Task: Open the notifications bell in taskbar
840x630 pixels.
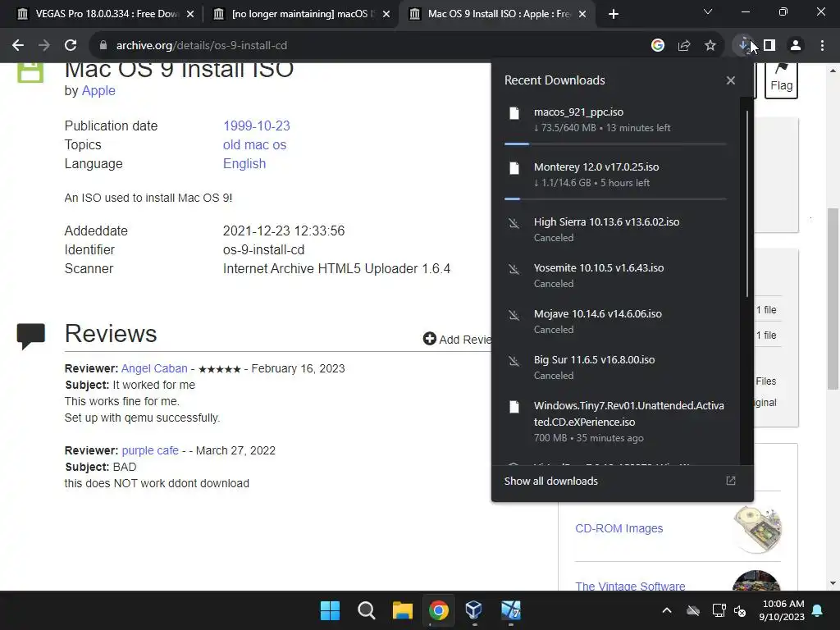Action: pyautogui.click(x=818, y=610)
